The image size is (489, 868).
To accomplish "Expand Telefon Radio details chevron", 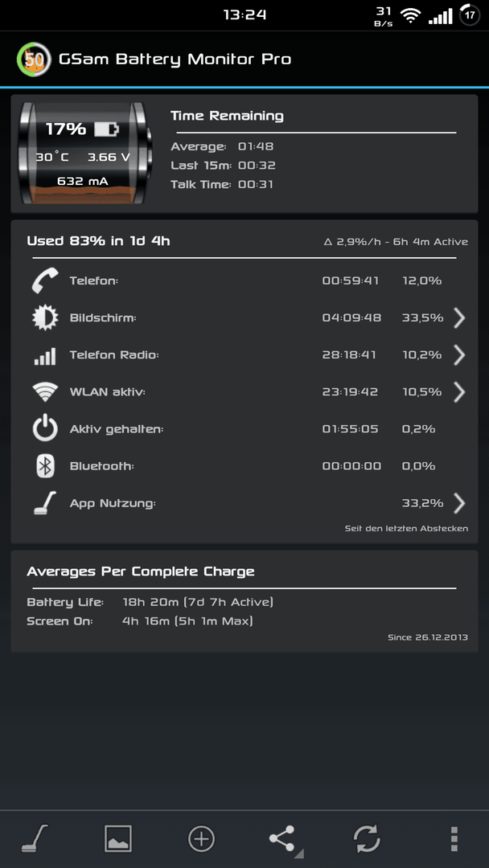I will point(459,355).
